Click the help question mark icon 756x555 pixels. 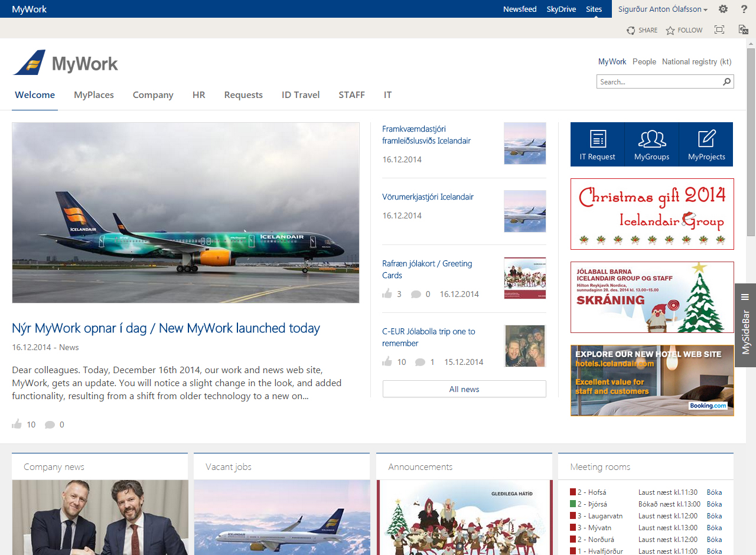pyautogui.click(x=744, y=9)
